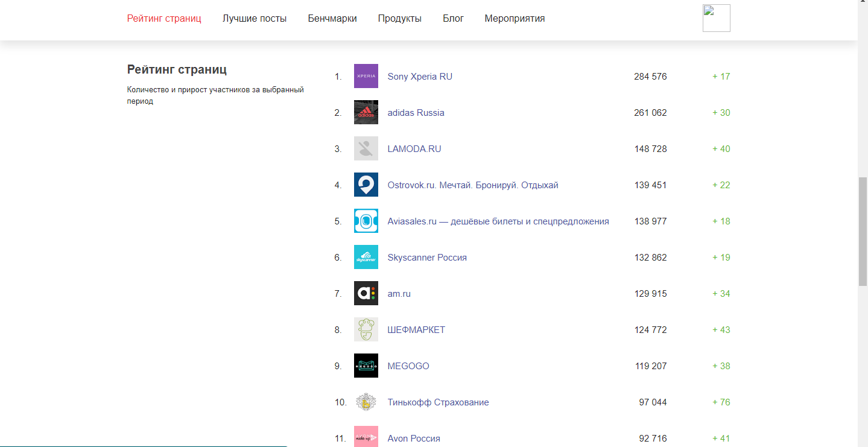
Task: Click the Тинькофф Страхование crest logo
Action: (366, 402)
